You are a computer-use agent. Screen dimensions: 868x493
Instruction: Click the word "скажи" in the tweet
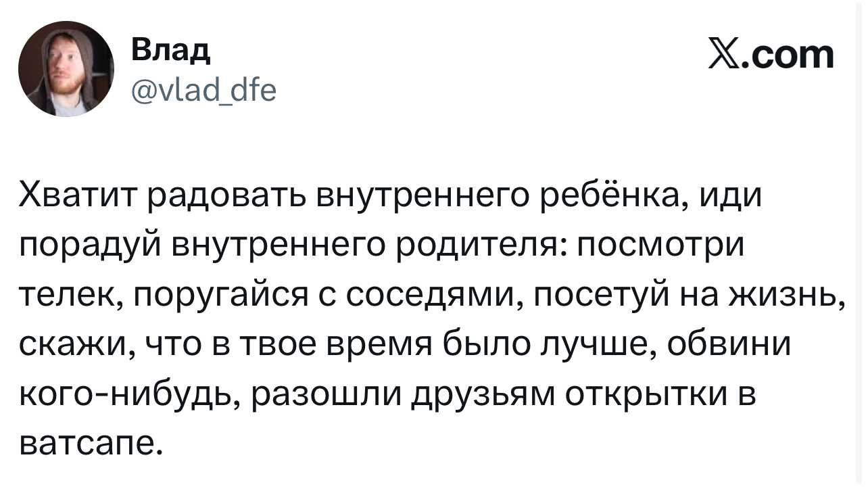69,345
